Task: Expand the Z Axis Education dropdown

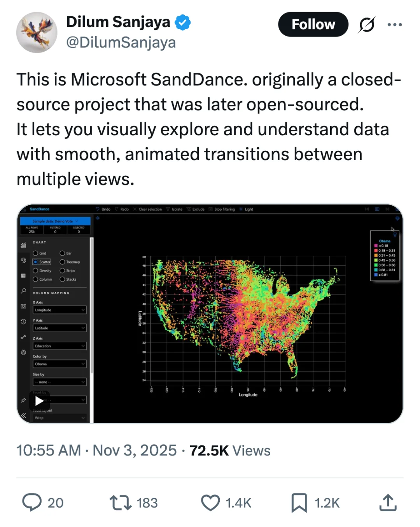Action: pos(59,346)
